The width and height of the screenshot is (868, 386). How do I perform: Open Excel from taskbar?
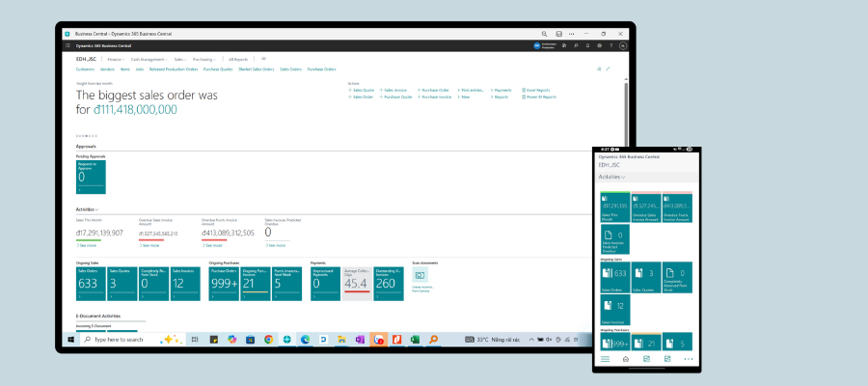click(x=415, y=340)
